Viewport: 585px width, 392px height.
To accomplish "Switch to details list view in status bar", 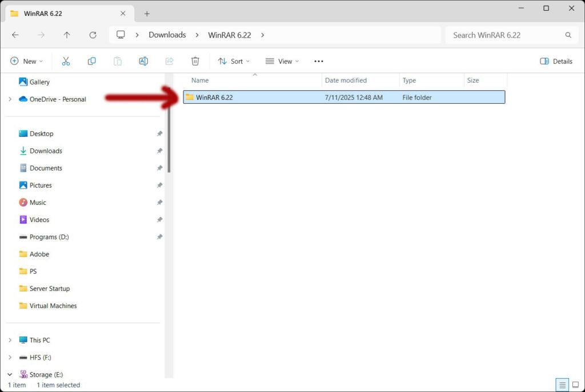I will pyautogui.click(x=562, y=385).
